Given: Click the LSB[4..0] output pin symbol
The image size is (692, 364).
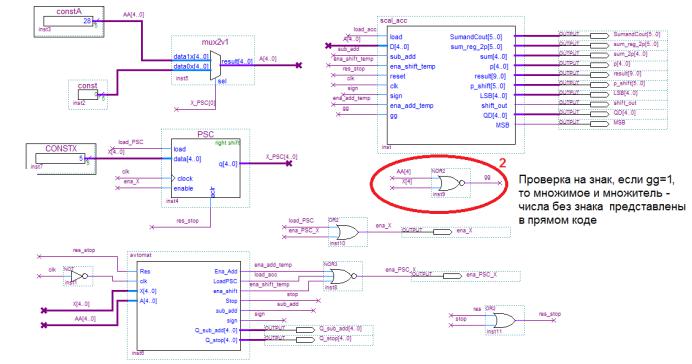Looking at the screenshot, I should (599, 94).
